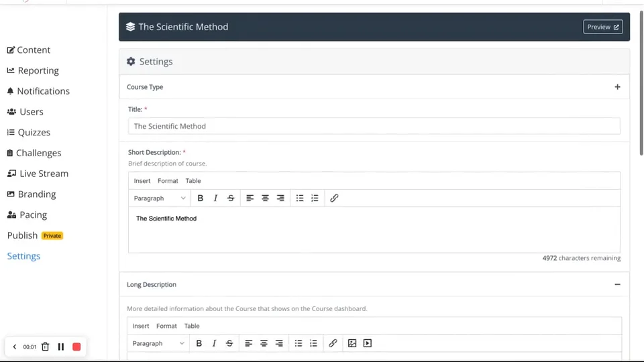This screenshot has width=644, height=362.
Task: Center align in Long Description editor
Action: click(264, 343)
